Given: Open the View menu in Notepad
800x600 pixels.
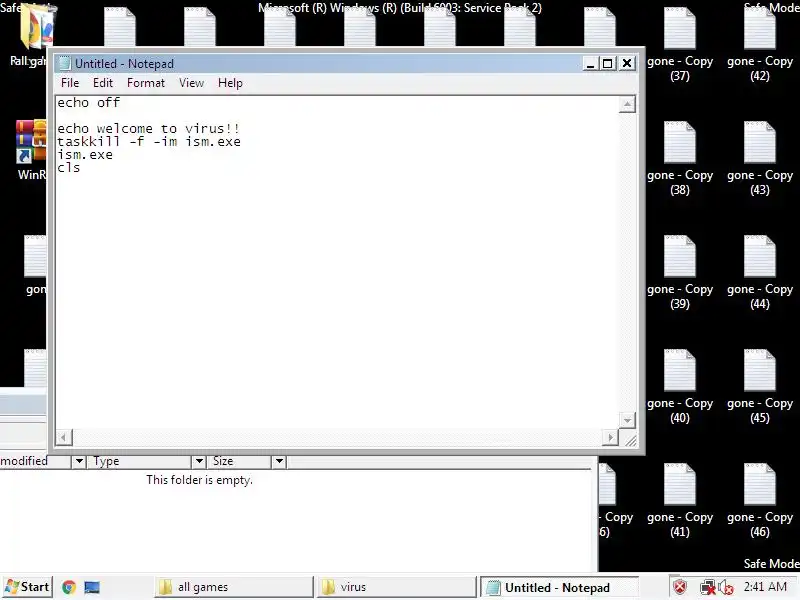Looking at the screenshot, I should pos(191,83).
